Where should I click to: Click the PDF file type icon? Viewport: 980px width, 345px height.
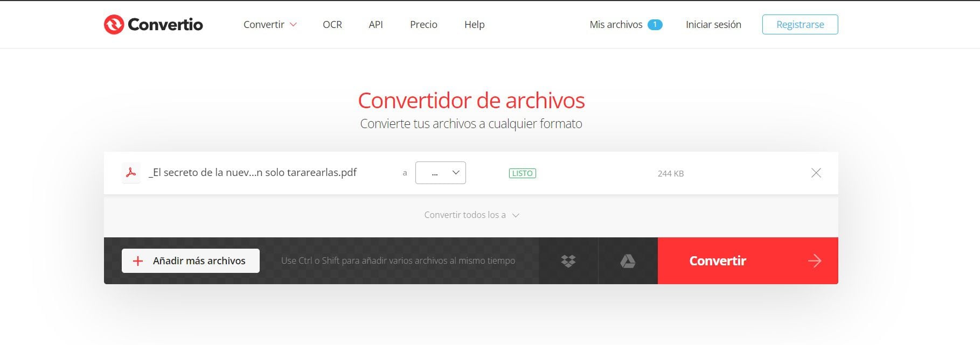point(131,173)
